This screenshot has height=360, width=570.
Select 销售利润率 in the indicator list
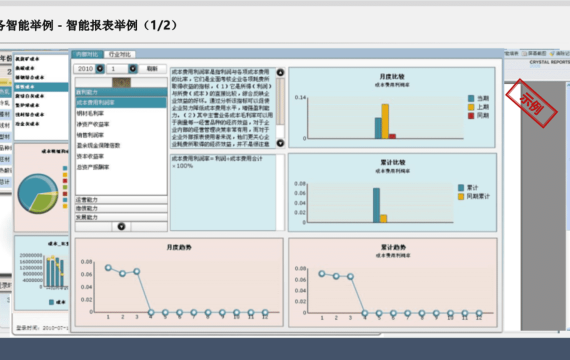tap(90, 135)
